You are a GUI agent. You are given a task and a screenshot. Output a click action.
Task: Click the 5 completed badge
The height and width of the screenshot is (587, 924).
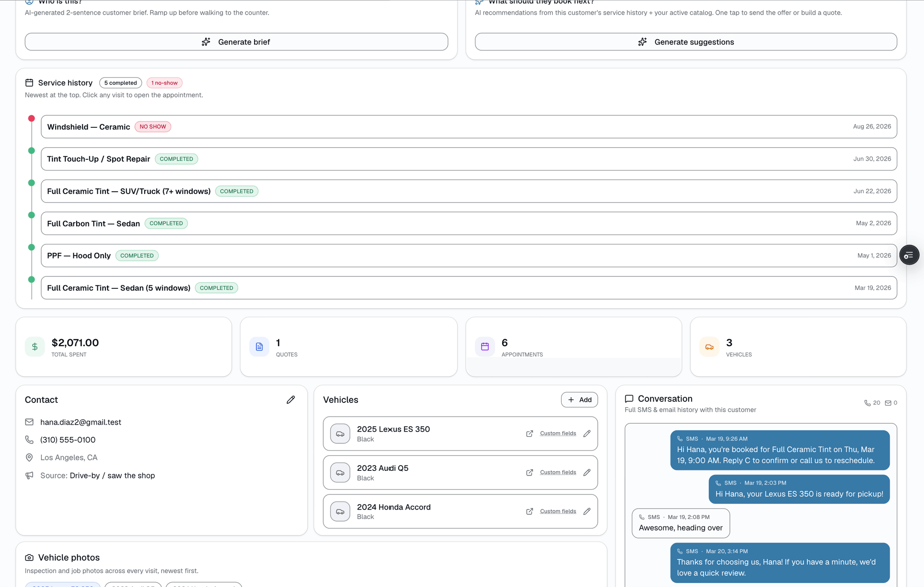(121, 83)
